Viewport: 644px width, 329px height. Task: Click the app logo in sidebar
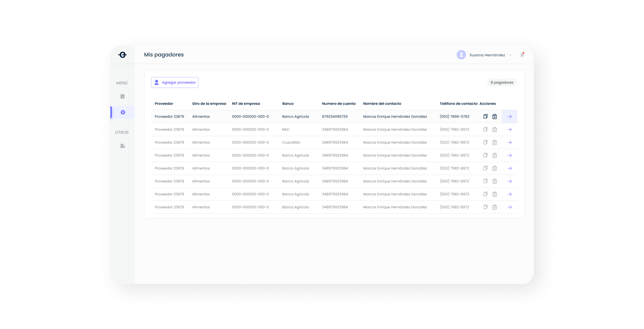[122, 55]
